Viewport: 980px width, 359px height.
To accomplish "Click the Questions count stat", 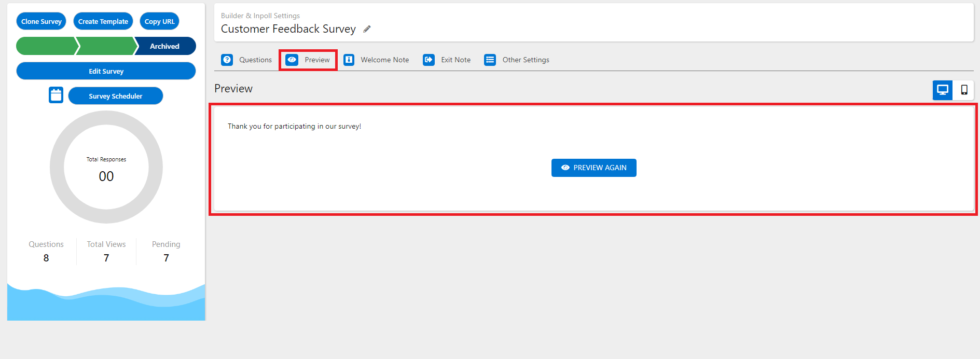I will (x=46, y=251).
